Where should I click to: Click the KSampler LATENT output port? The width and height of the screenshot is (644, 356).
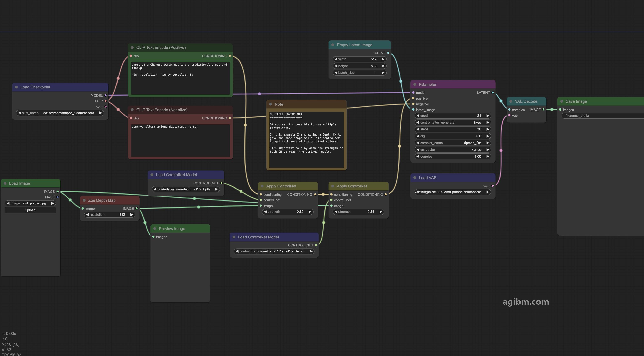(492, 93)
